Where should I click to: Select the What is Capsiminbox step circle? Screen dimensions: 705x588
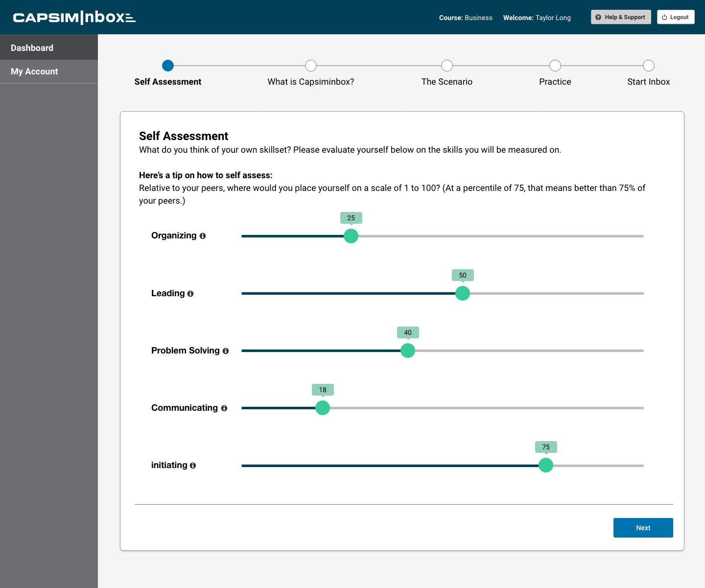311,66
